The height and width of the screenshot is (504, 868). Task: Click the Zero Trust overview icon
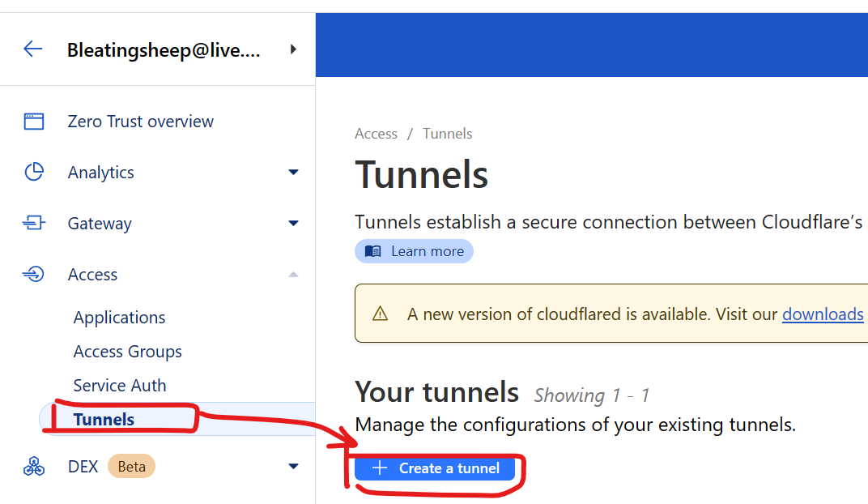(x=33, y=121)
